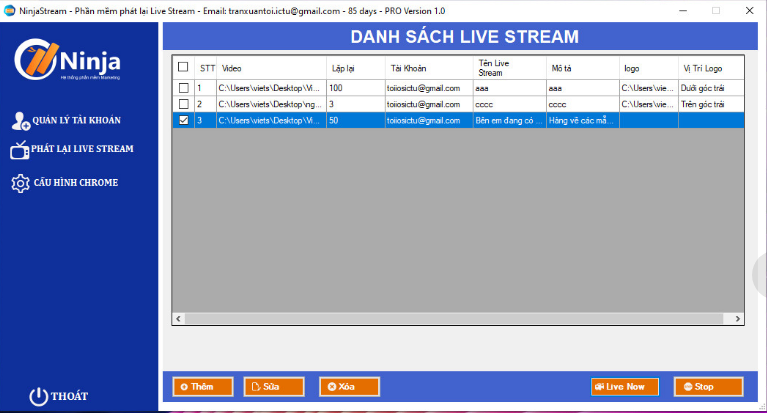
Task: Click the Ninja logo in sidebar
Action: [x=67, y=60]
